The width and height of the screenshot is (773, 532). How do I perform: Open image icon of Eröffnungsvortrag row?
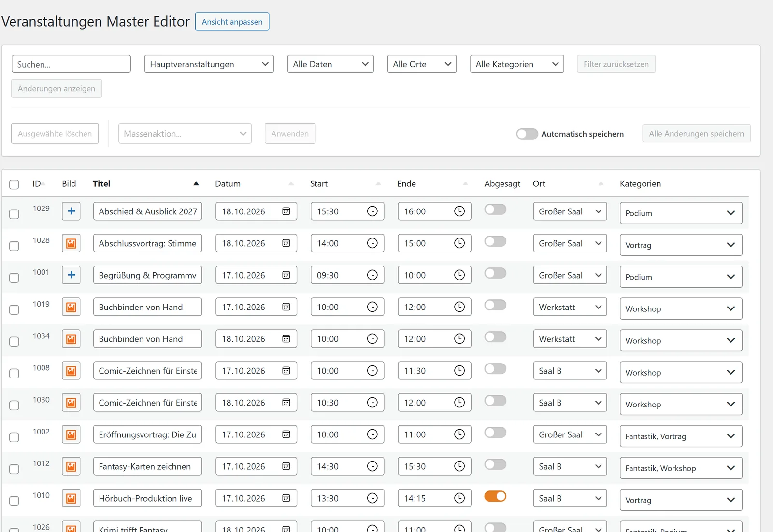[x=71, y=434]
